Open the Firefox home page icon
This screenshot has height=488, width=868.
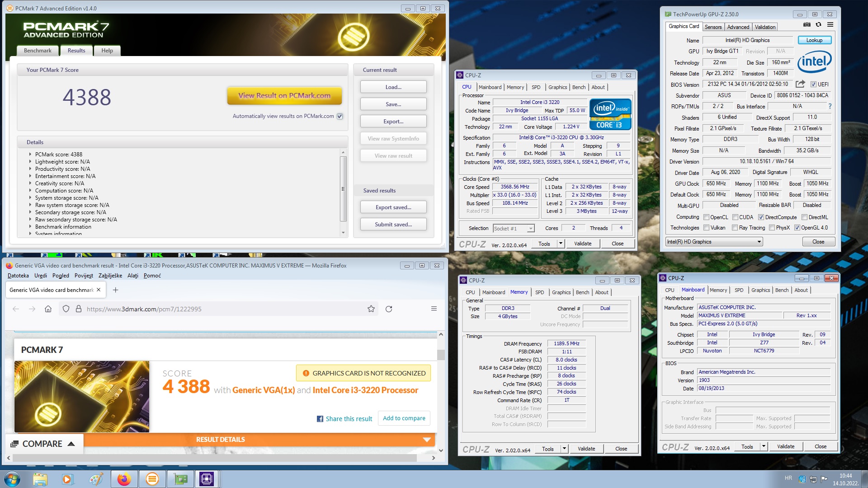click(48, 309)
